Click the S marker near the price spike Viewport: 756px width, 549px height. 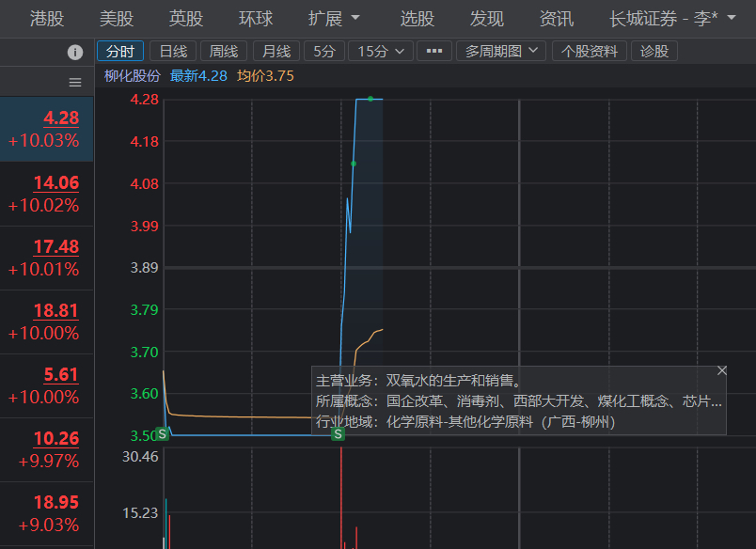[338, 434]
